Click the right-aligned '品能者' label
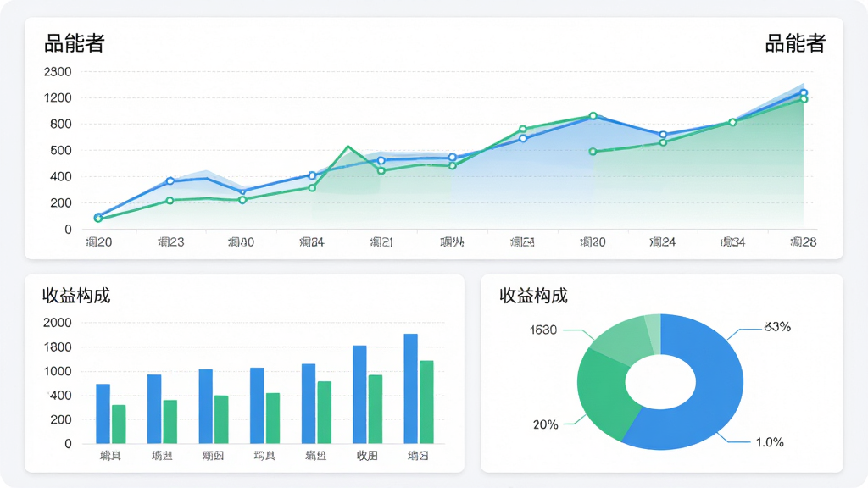 coord(795,43)
